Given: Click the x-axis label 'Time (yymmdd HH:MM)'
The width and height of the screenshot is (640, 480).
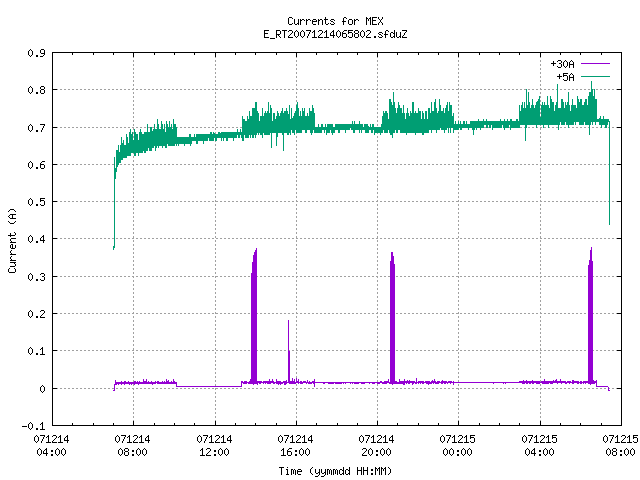Looking at the screenshot, I should point(335,471).
